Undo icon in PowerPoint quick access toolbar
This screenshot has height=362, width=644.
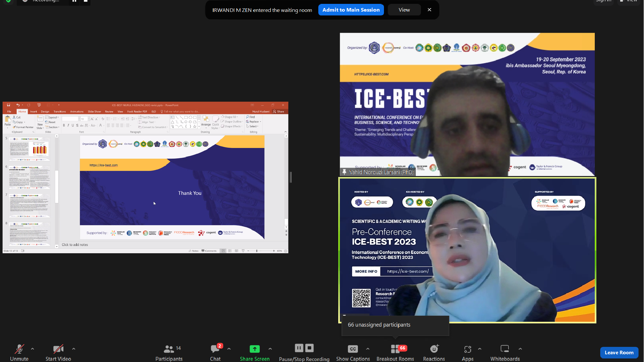[x=18, y=105]
